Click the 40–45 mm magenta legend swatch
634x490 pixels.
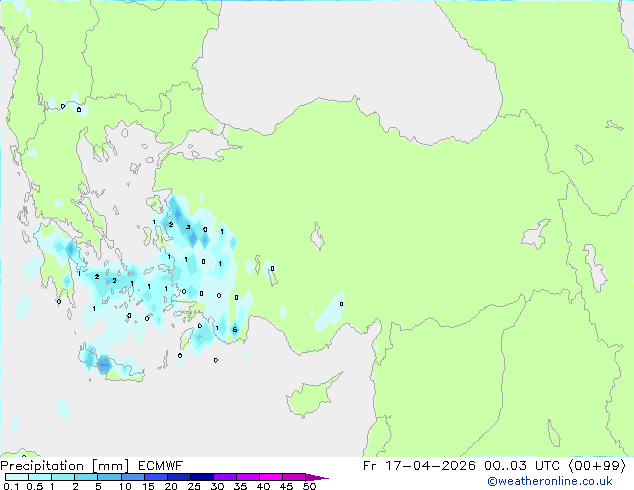tap(270, 477)
